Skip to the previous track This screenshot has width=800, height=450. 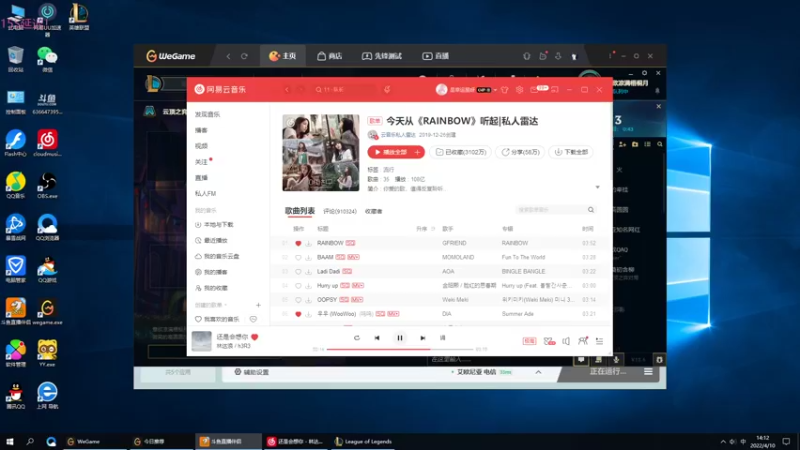tap(377, 338)
